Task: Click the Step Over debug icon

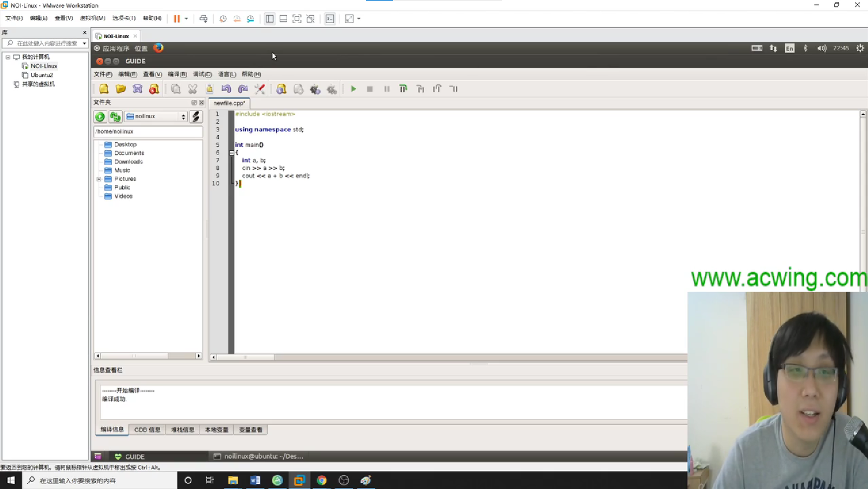Action: click(403, 89)
